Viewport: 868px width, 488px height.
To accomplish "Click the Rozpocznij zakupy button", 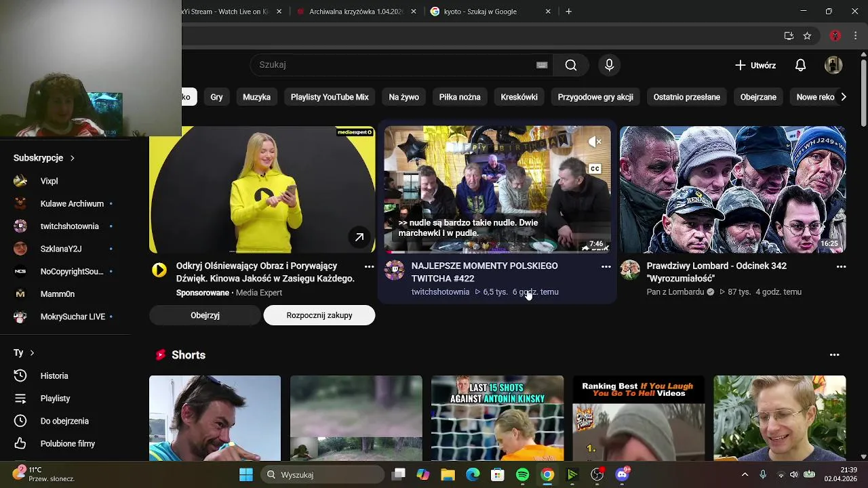I will 319,315.
